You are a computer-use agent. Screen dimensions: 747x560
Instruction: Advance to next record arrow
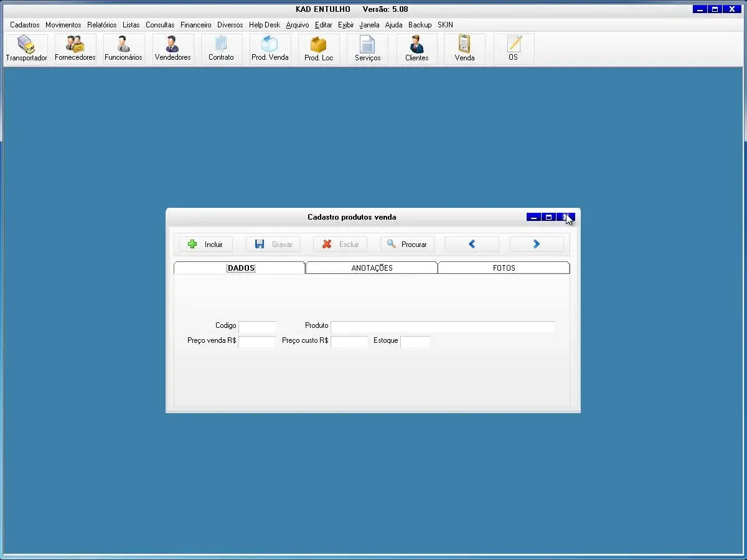[537, 245]
